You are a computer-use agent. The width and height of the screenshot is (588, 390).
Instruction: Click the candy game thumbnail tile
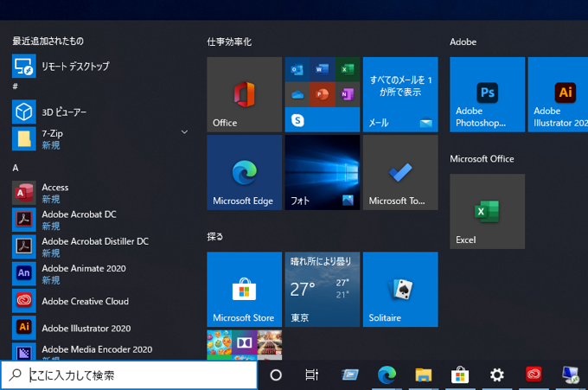pos(220,342)
